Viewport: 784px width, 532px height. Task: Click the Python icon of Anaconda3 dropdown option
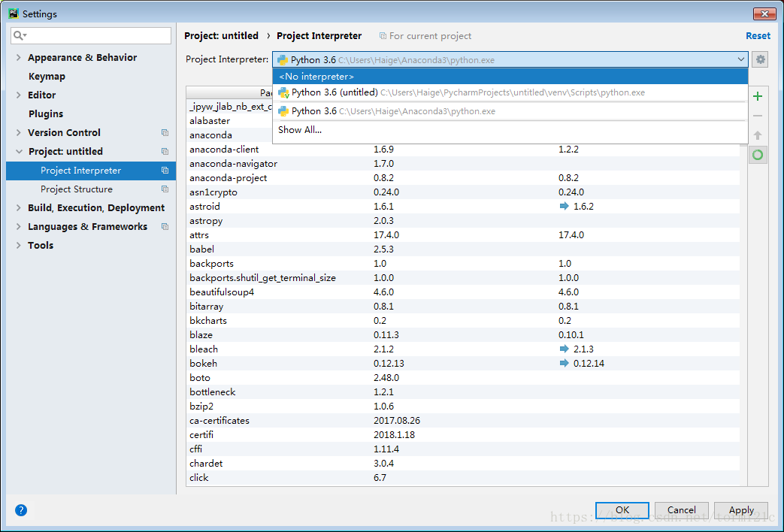pos(283,111)
